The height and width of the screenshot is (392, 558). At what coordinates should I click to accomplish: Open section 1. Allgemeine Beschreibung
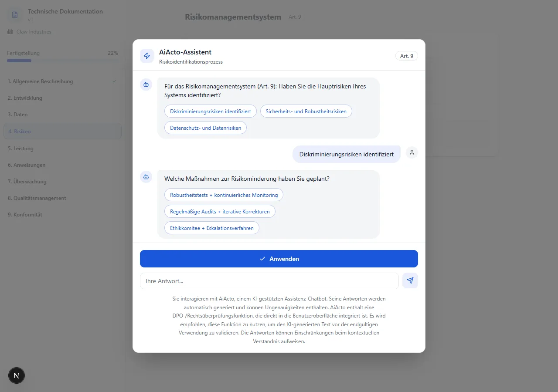(x=40, y=81)
